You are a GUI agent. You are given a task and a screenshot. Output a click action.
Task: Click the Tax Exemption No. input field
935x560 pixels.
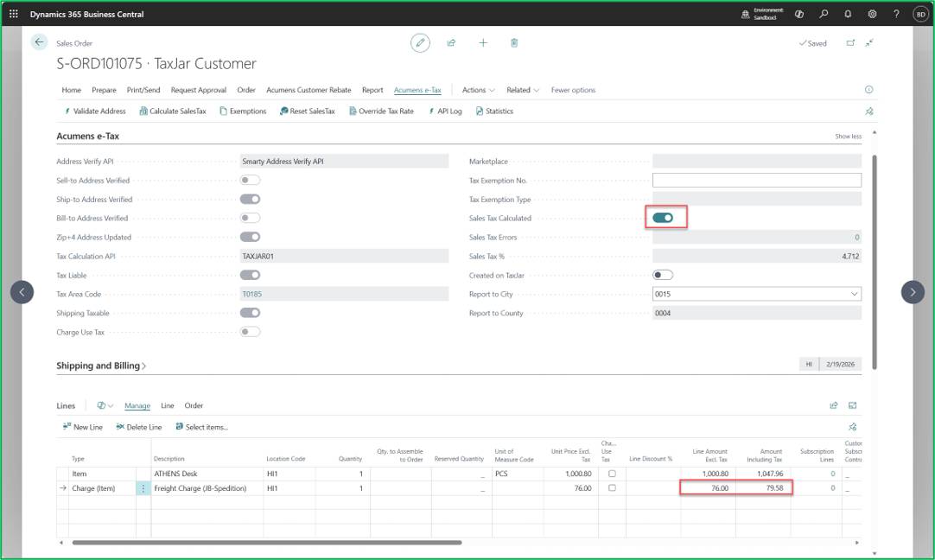[x=757, y=180]
